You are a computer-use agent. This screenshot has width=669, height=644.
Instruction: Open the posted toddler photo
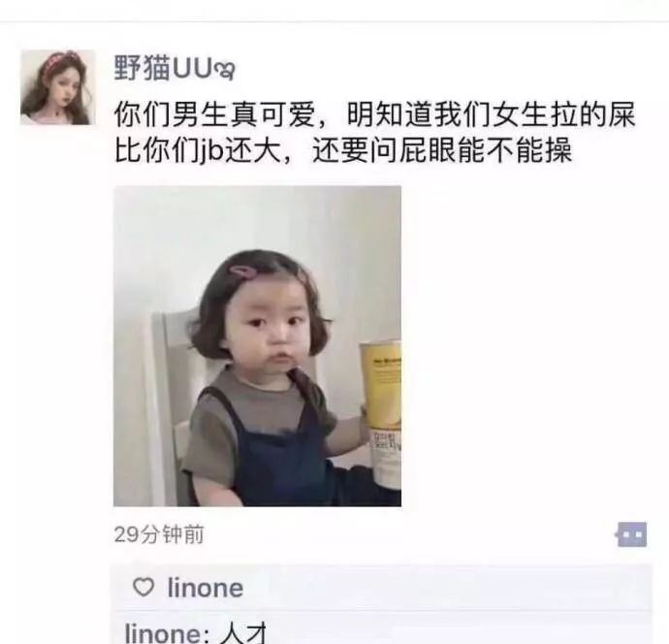[x=257, y=346]
